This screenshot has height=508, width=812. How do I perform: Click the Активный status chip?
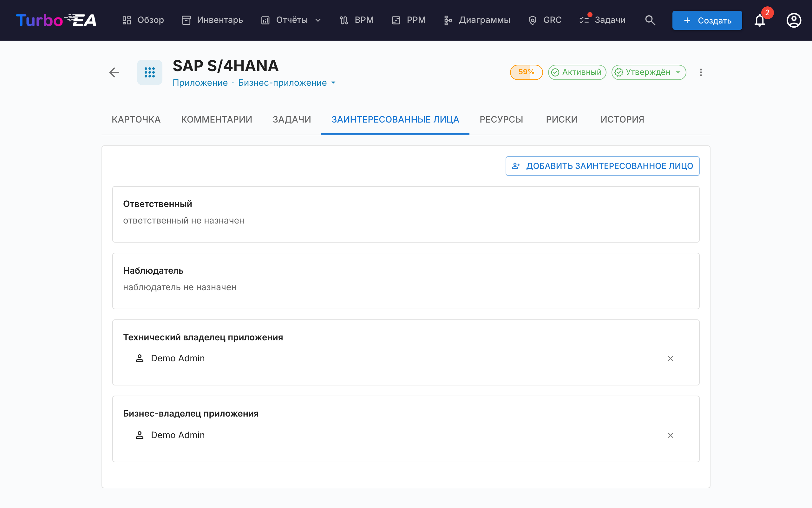pyautogui.click(x=577, y=72)
